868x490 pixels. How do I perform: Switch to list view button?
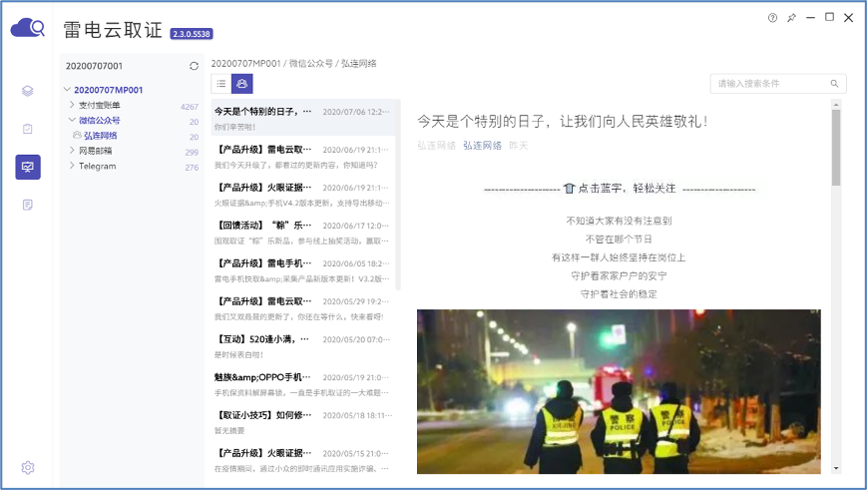point(221,84)
